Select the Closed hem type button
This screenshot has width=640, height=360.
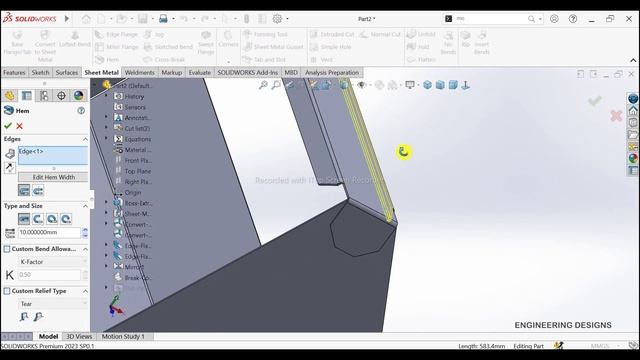pyautogui.click(x=24, y=219)
